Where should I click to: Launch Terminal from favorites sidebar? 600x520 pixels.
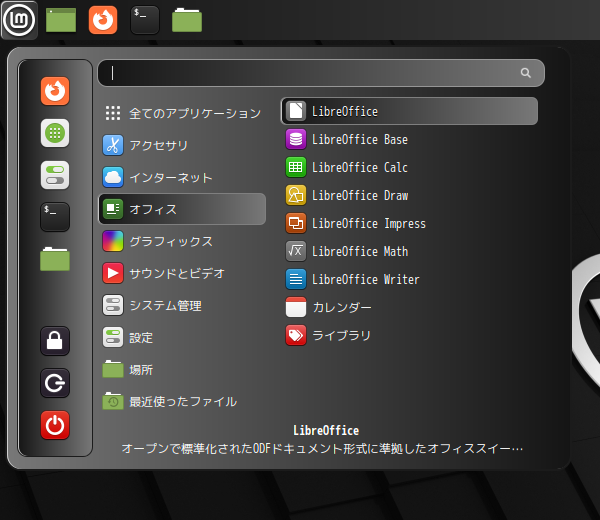point(55,217)
